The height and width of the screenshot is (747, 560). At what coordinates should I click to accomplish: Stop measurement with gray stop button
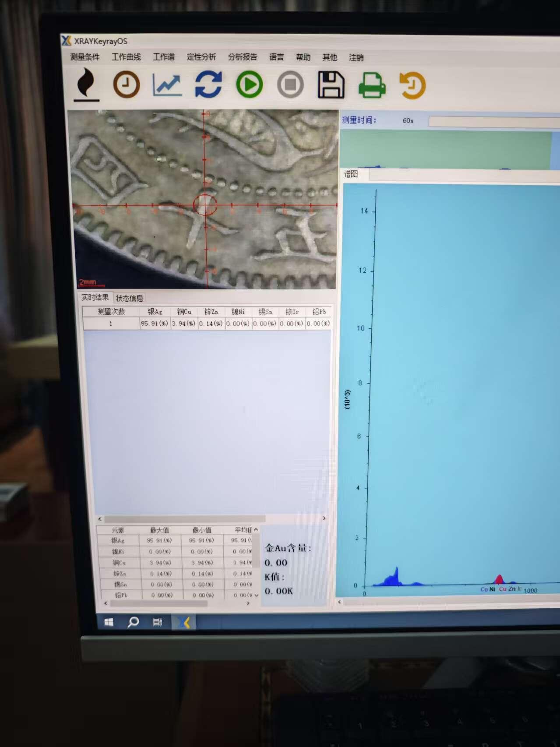(290, 85)
